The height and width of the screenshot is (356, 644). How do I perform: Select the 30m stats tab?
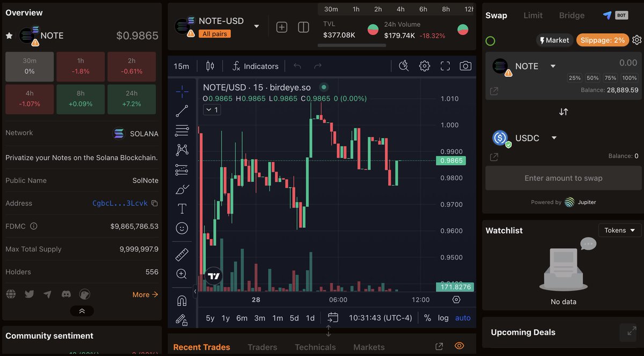pos(331,9)
